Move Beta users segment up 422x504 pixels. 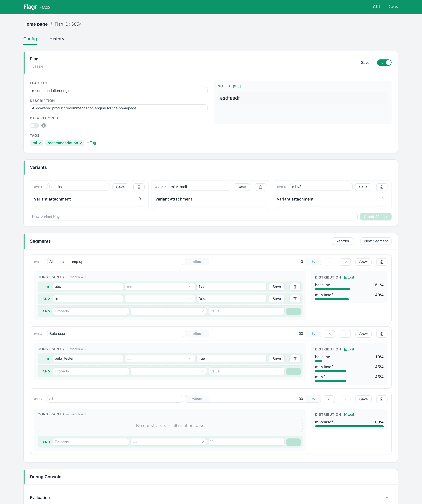pos(329,334)
